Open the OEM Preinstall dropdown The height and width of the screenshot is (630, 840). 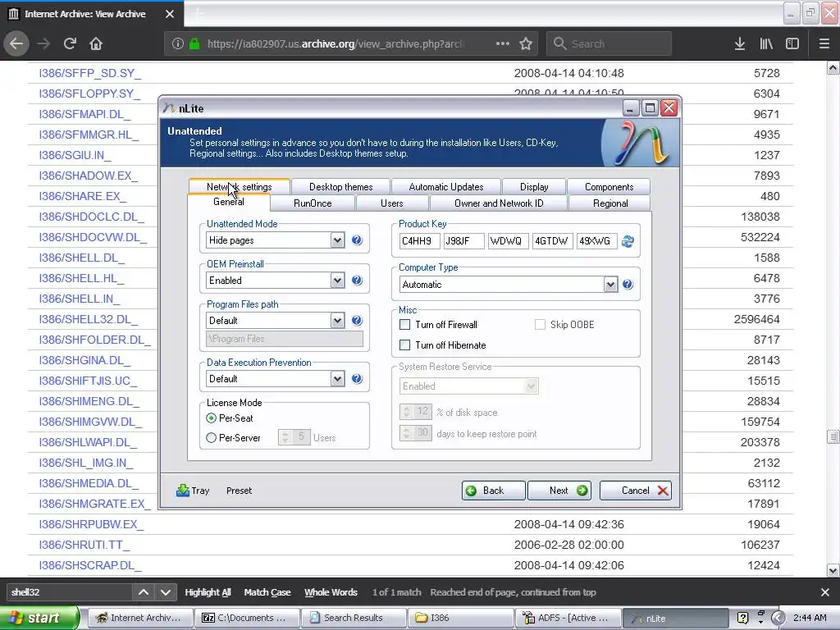tap(337, 281)
